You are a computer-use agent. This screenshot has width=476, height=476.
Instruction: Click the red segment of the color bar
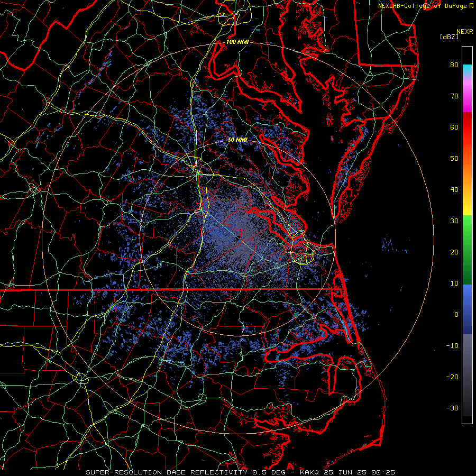[x=467, y=127]
